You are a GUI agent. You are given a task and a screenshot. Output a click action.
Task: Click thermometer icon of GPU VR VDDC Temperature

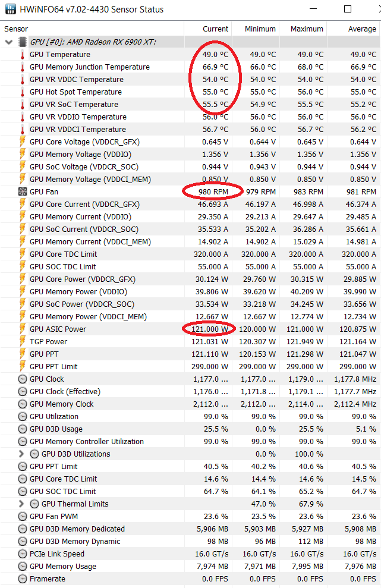[x=23, y=80]
